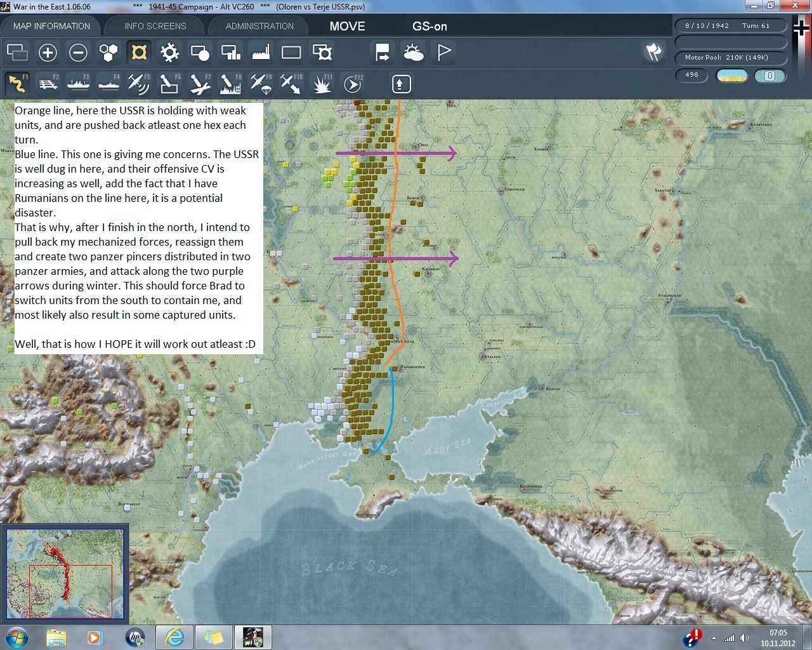Select the bomb airfield mode (F7) icon

click(x=200, y=84)
